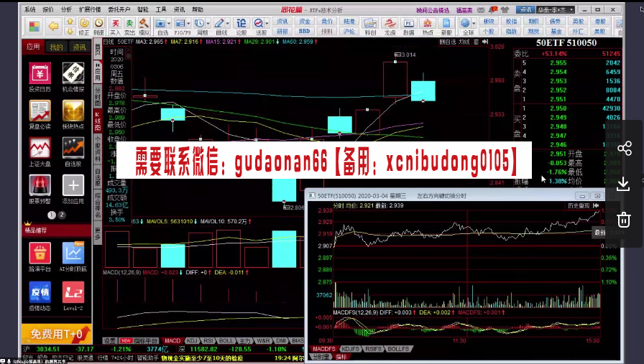The height and width of the screenshot is (364, 644).
Task: Select the BOLL indicator tab
Action: click(226, 340)
